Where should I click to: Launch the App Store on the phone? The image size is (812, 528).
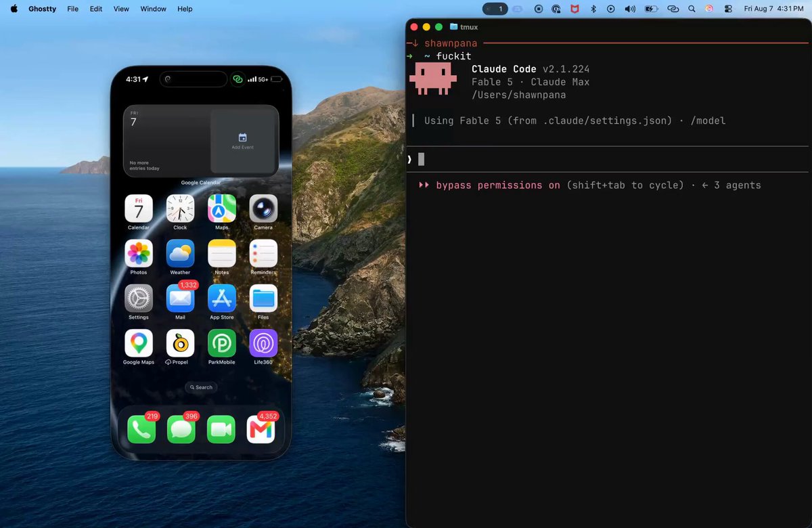(222, 298)
